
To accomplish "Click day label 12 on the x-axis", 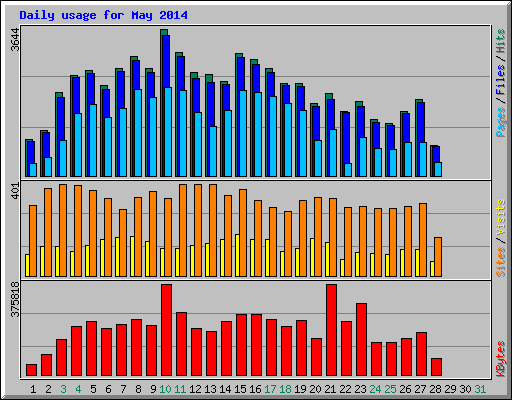I will tap(195, 389).
